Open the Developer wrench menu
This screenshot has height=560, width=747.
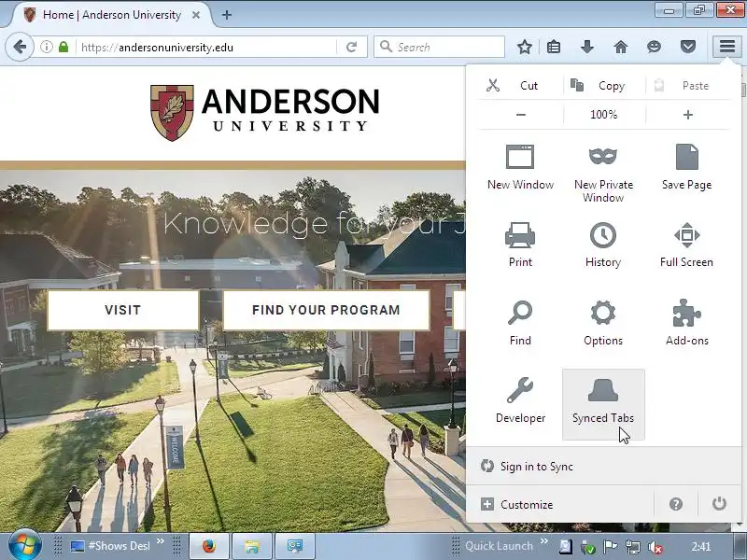click(x=520, y=400)
